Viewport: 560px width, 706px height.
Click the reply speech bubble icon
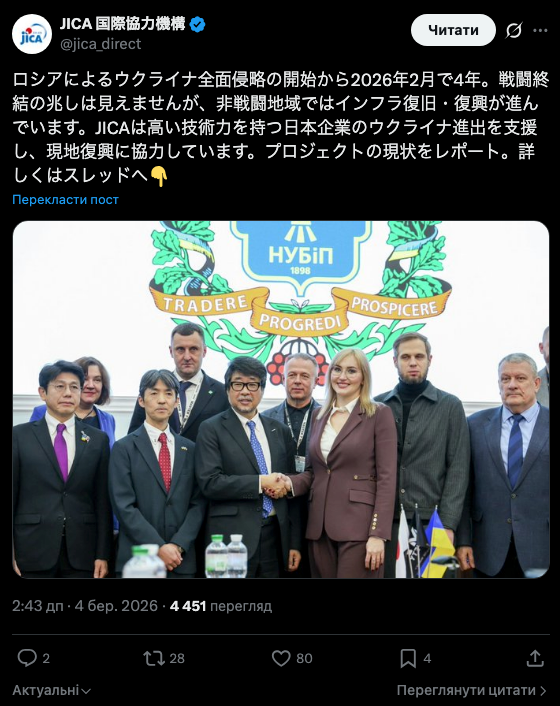point(27,658)
